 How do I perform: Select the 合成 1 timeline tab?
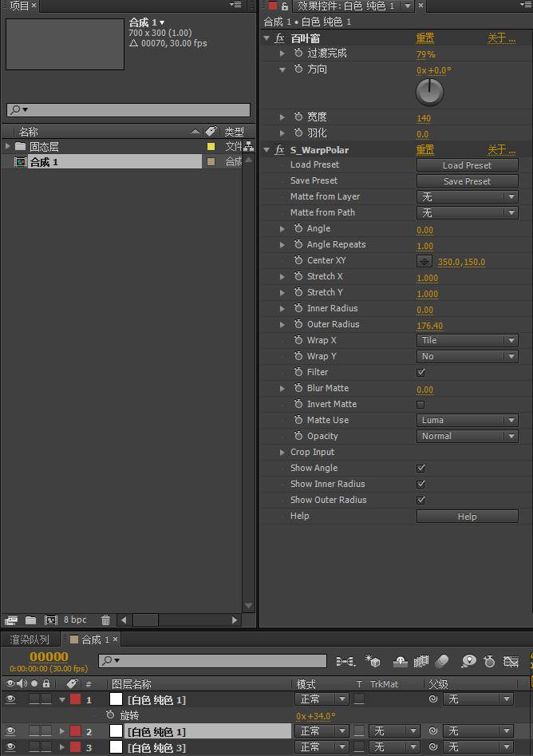click(91, 639)
